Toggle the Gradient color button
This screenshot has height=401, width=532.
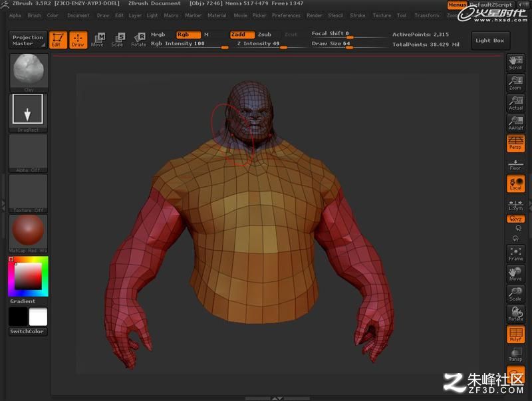[x=23, y=301]
